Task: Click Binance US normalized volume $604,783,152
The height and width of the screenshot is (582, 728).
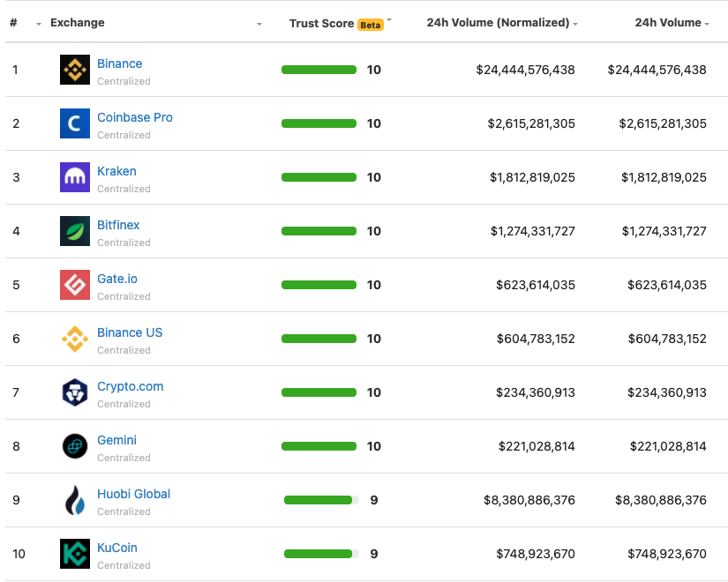Action: click(536, 339)
